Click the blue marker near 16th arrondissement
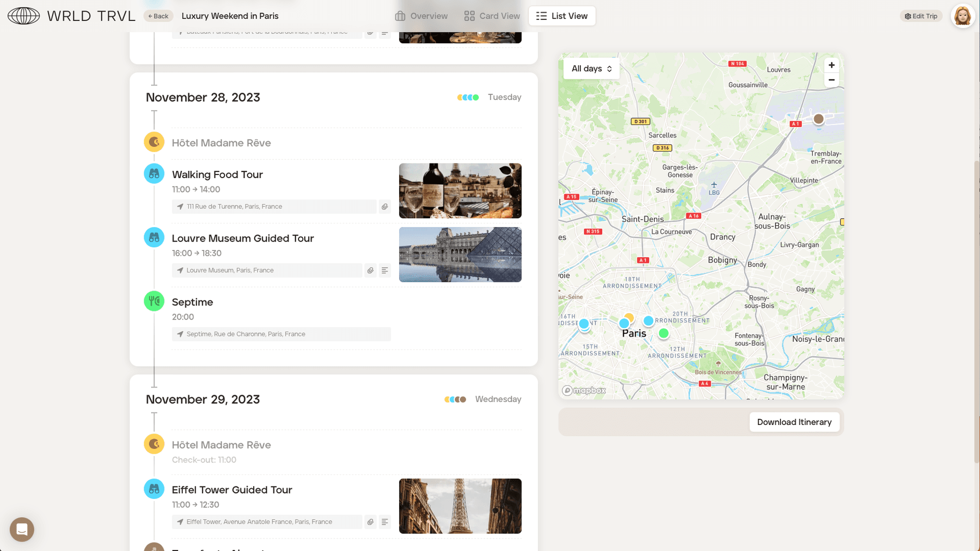This screenshot has height=551, width=980. [x=584, y=323]
